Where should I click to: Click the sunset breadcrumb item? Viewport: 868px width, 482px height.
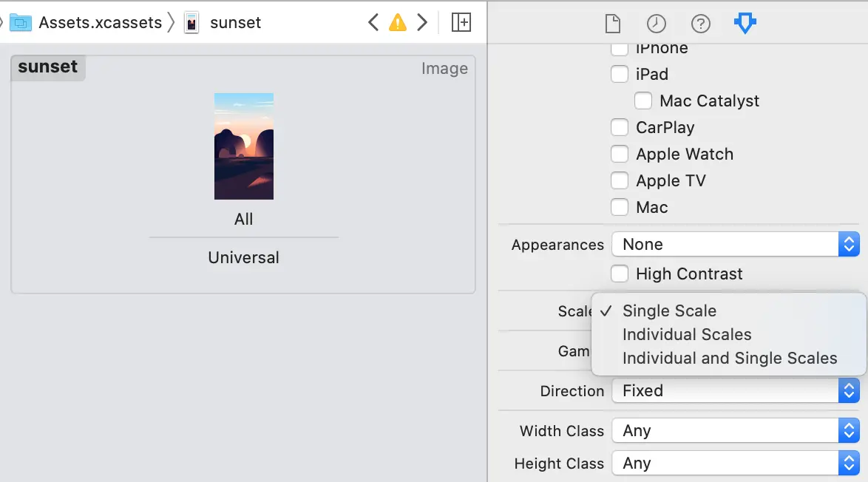tap(235, 23)
